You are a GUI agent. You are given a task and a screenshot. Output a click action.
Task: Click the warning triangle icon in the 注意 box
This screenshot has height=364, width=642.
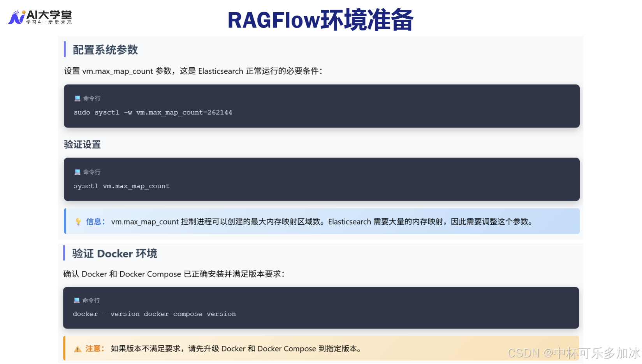pyautogui.click(x=77, y=348)
